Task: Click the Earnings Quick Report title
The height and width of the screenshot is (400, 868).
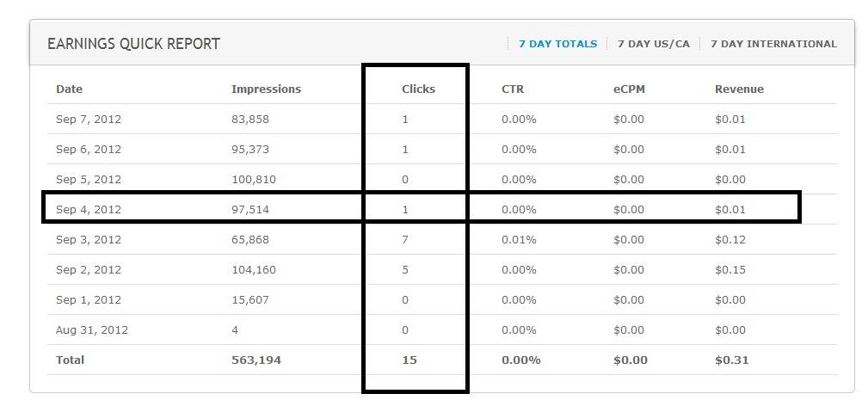Action: [x=133, y=44]
